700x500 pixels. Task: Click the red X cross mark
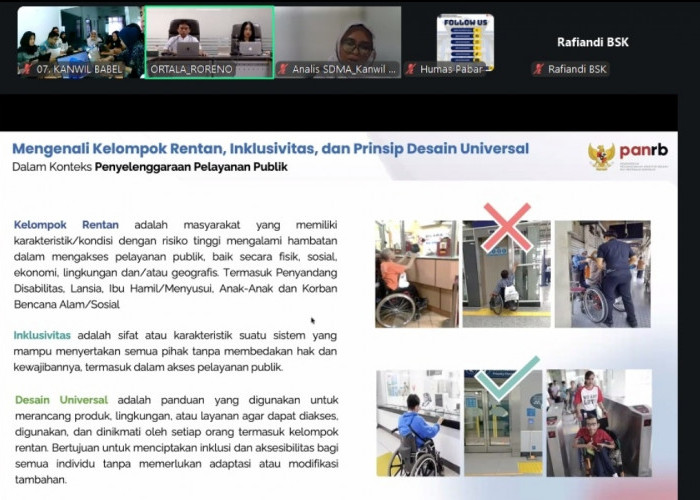507,228
